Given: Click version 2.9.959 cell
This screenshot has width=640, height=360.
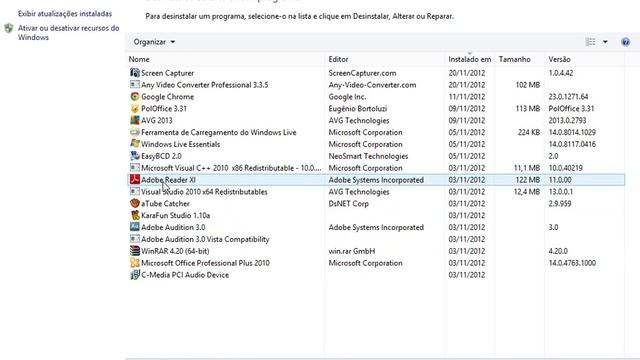Looking at the screenshot, I should tap(560, 203).
